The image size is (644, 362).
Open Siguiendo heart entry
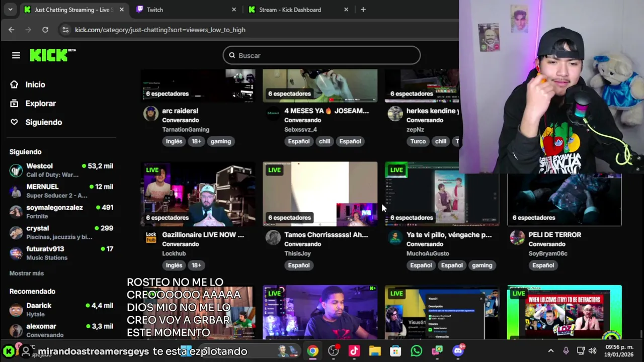click(x=36, y=122)
